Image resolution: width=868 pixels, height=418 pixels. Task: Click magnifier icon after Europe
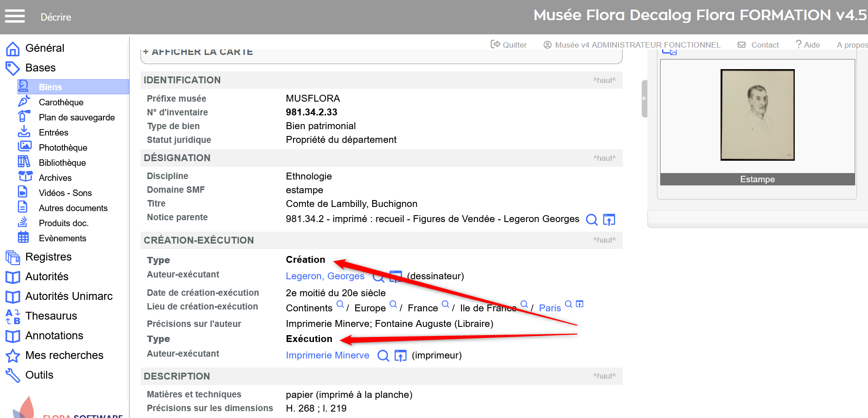pyautogui.click(x=393, y=304)
